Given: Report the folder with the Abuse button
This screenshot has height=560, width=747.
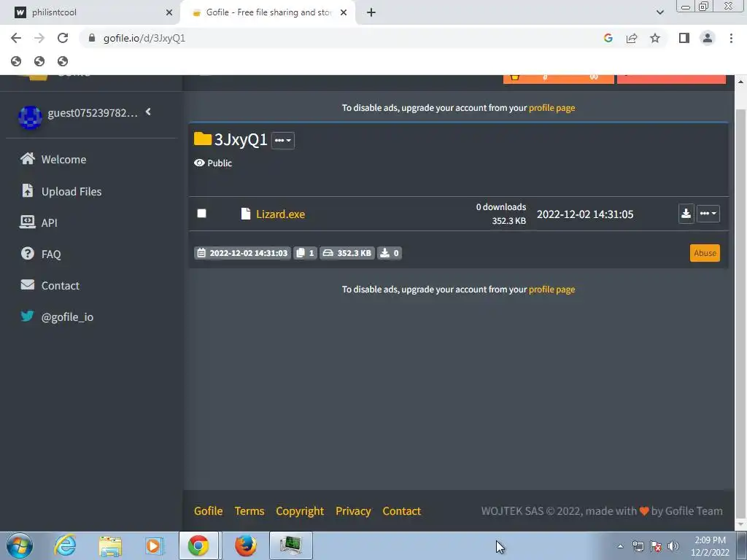Looking at the screenshot, I should coord(705,253).
